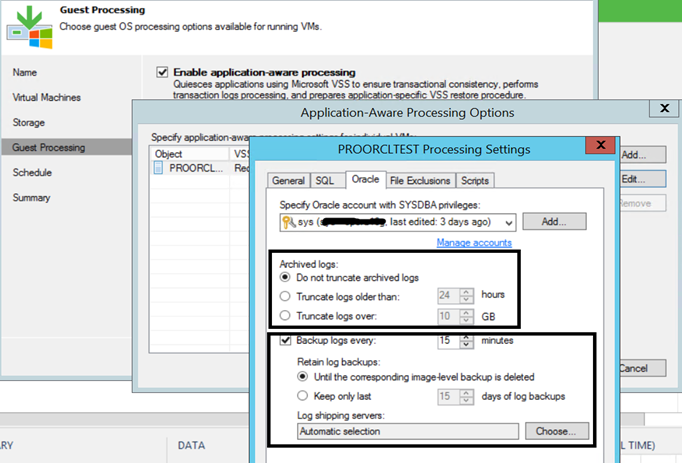Toggle Enable application-aware processing checkbox

[x=162, y=73]
